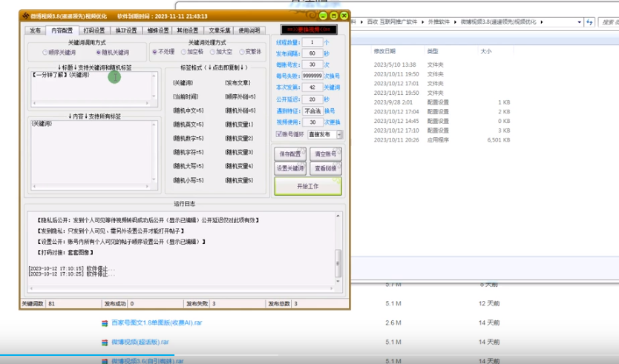Click the 清空账号 button
The image size is (619, 364).
(x=326, y=154)
